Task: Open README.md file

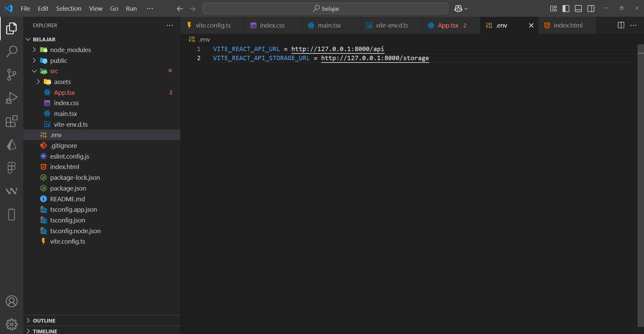Action: point(102,199)
